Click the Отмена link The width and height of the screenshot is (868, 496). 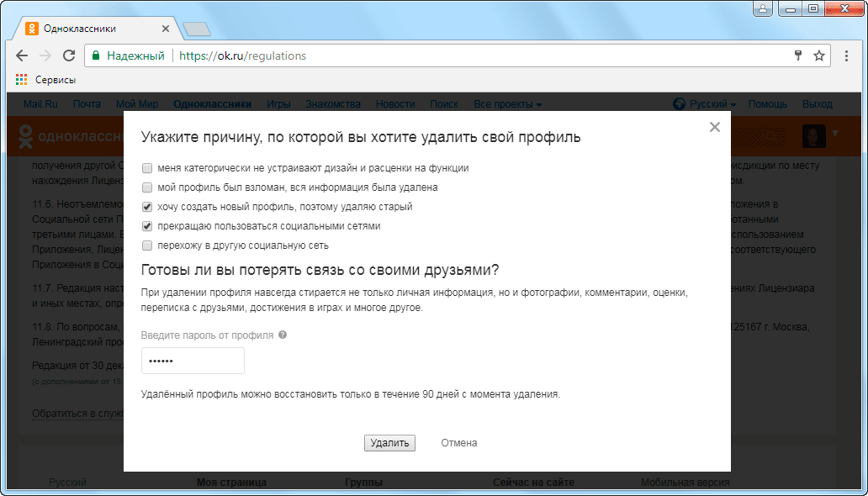[x=459, y=443]
